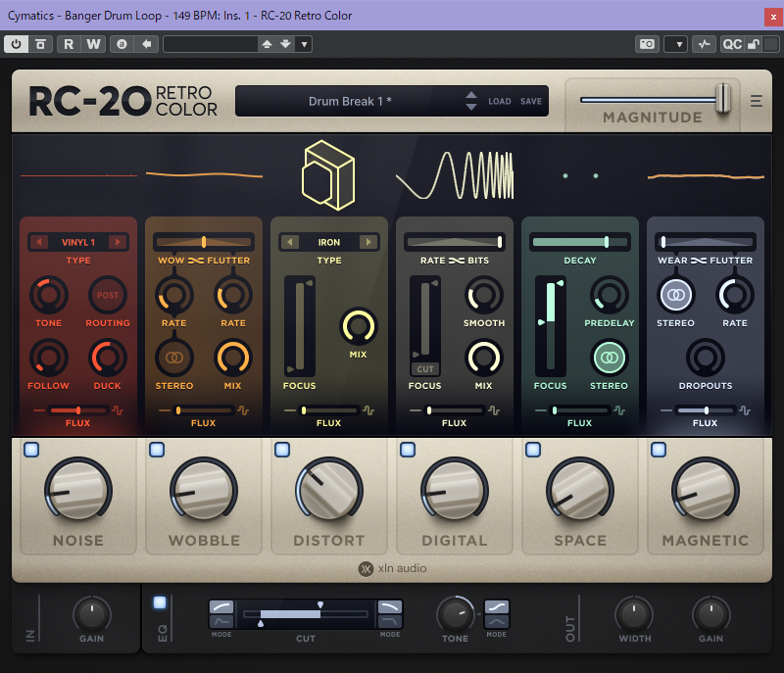Click SAVE preset button

[531, 102]
